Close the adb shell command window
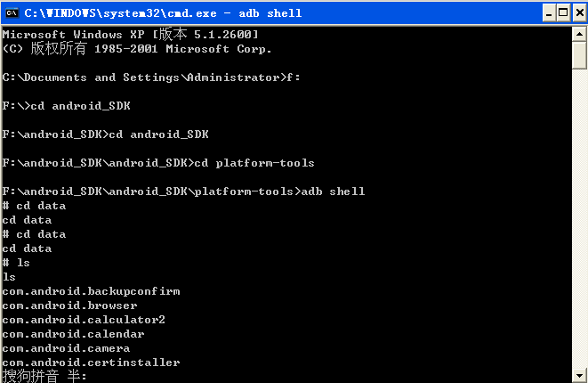The image size is (588, 383). (579, 13)
